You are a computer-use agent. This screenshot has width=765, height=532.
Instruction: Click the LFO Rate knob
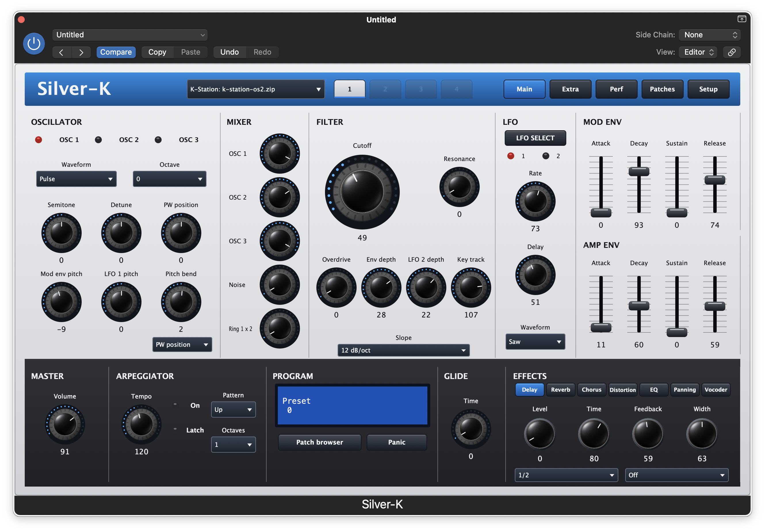click(x=535, y=201)
